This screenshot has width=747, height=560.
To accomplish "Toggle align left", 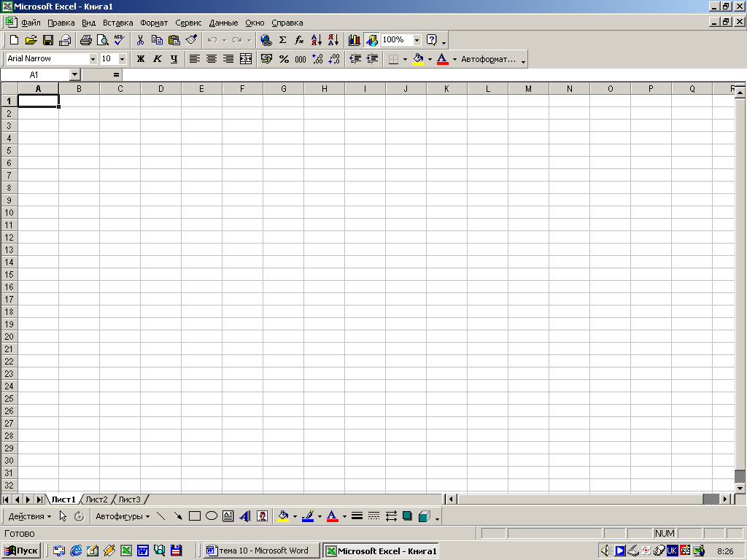I will (194, 59).
